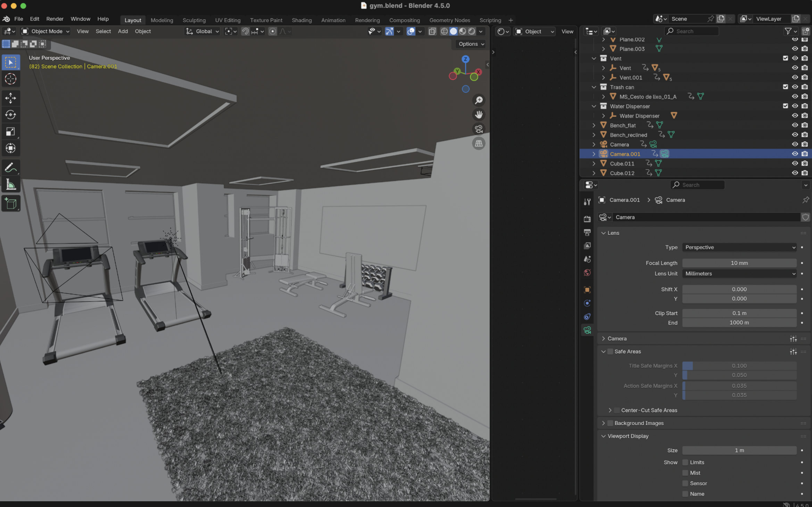
Task: Select the Measure tool
Action: [x=11, y=185]
